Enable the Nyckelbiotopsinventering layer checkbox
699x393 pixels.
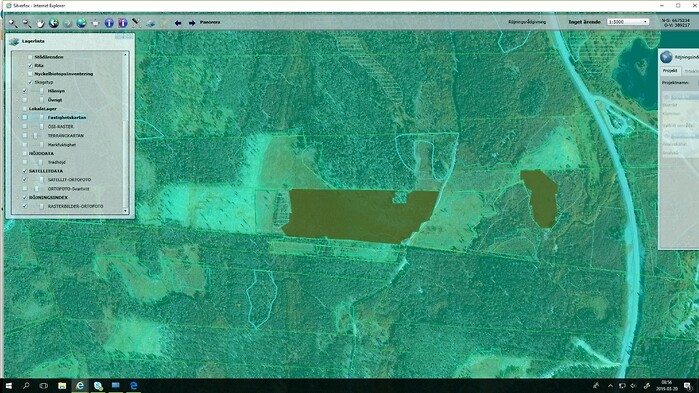(x=30, y=74)
